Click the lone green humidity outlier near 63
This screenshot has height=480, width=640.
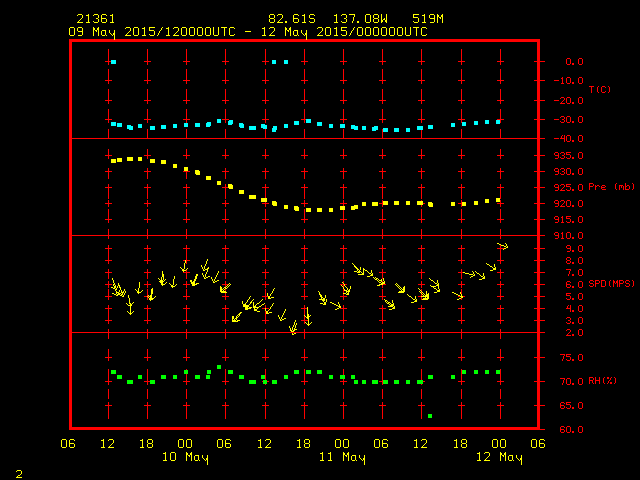[x=430, y=416]
